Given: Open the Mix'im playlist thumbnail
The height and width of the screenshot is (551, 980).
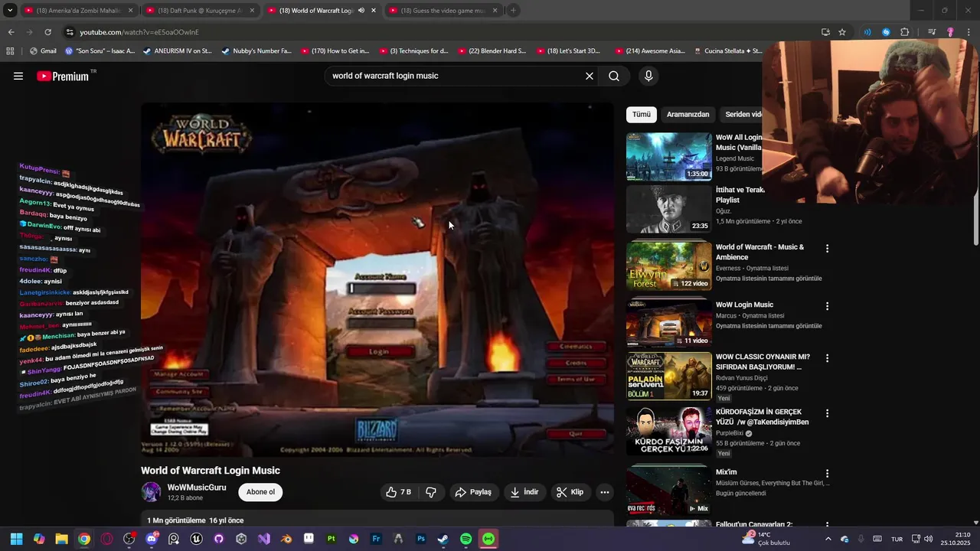Looking at the screenshot, I should 669,491.
